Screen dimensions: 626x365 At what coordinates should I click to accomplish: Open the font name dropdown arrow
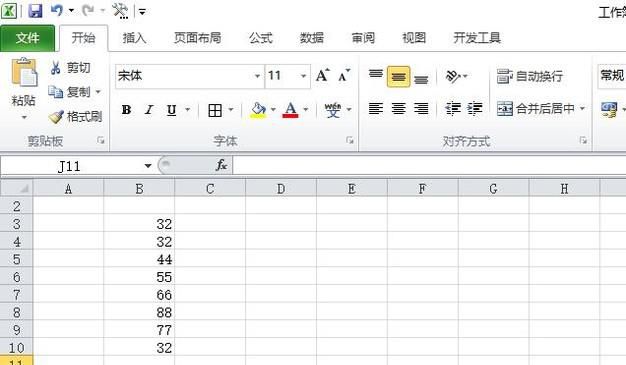(x=258, y=76)
